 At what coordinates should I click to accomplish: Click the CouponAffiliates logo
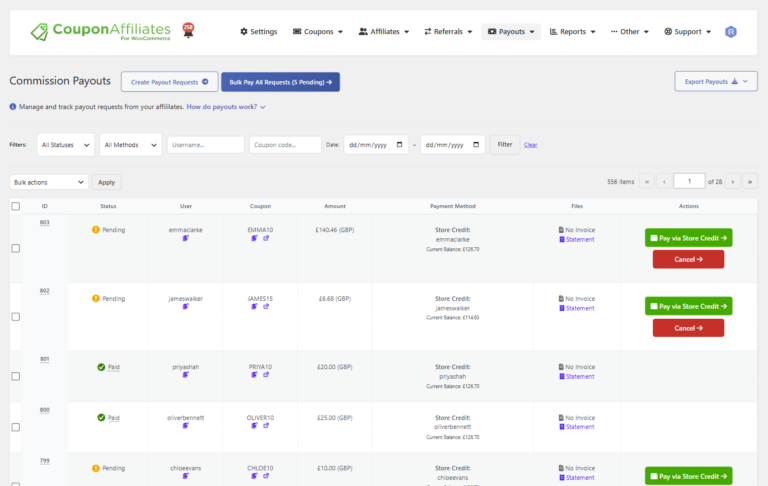coord(100,32)
